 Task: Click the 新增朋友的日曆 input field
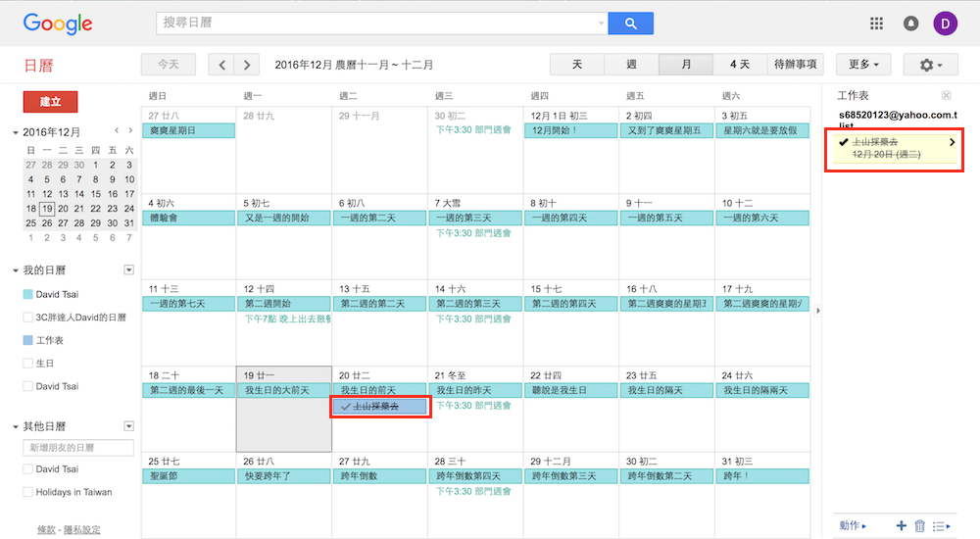point(78,448)
